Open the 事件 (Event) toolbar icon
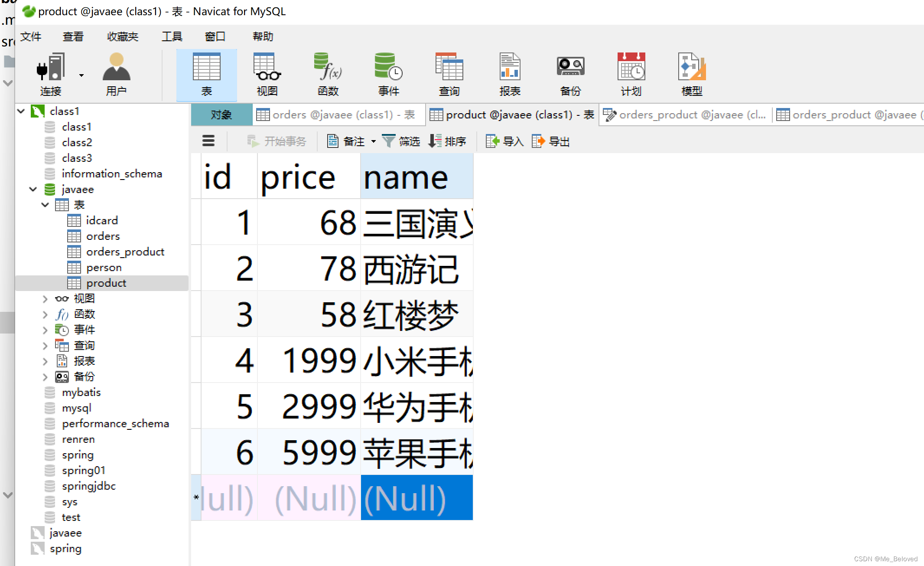Viewport: 924px width, 566px height. coord(388,74)
